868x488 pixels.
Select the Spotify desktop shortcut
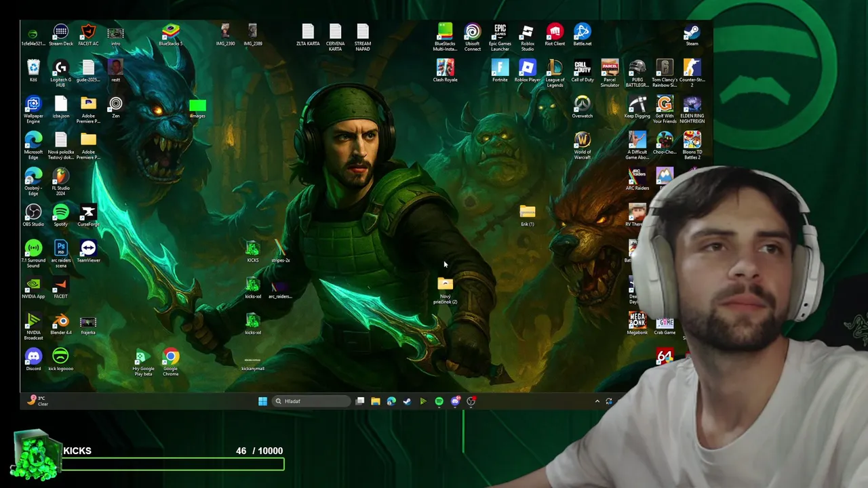click(x=61, y=216)
